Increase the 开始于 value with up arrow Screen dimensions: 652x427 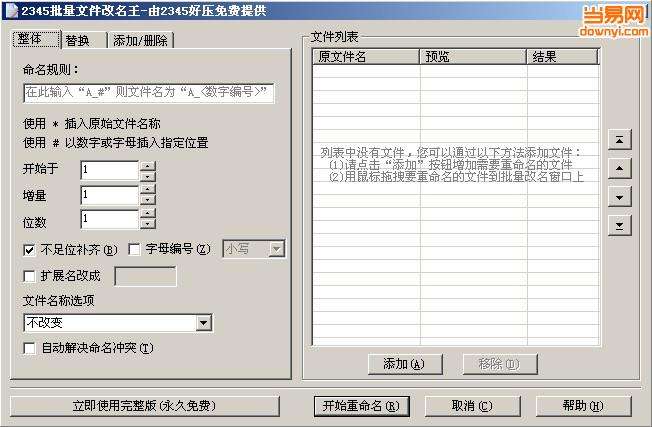tap(148, 166)
